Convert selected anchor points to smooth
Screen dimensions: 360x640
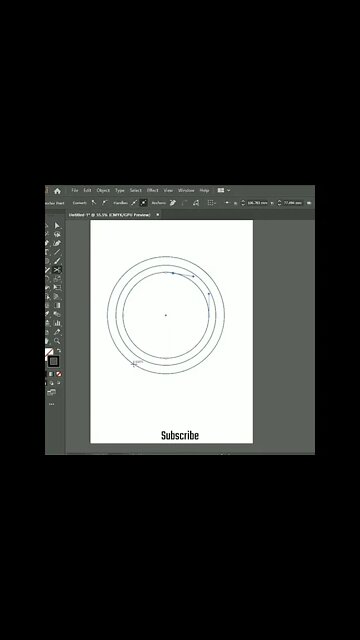point(105,202)
